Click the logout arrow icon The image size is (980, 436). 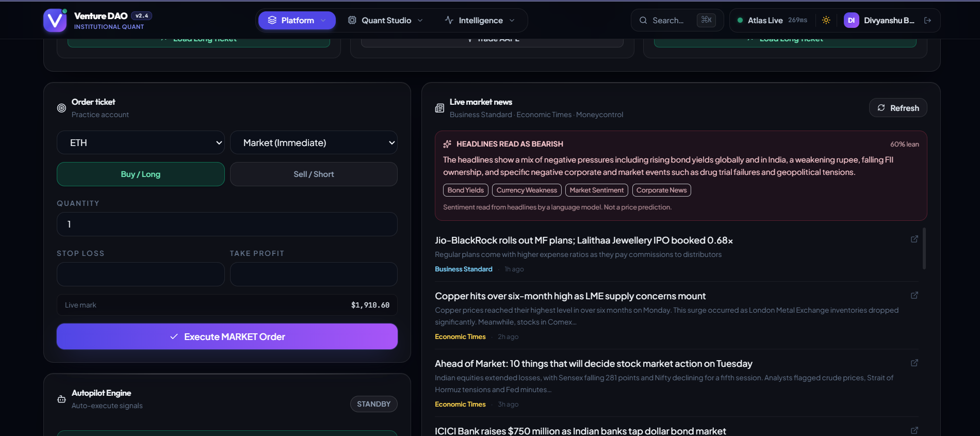[x=927, y=20]
